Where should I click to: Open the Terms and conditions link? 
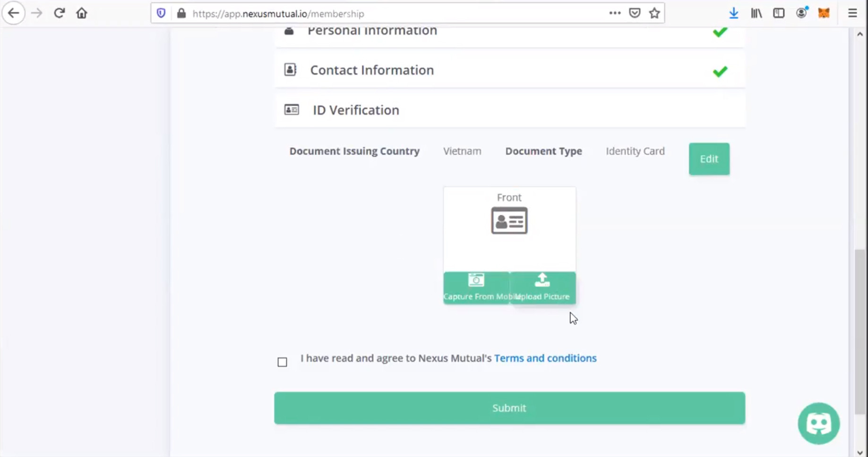coord(545,358)
